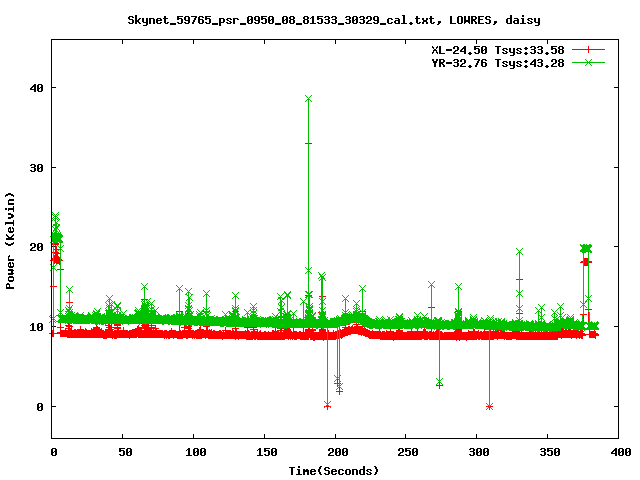Image resolution: width=640 pixels, height=480 pixels.
Task: Click the green zero-power dip marker near 310 seconds
Action: [489, 407]
